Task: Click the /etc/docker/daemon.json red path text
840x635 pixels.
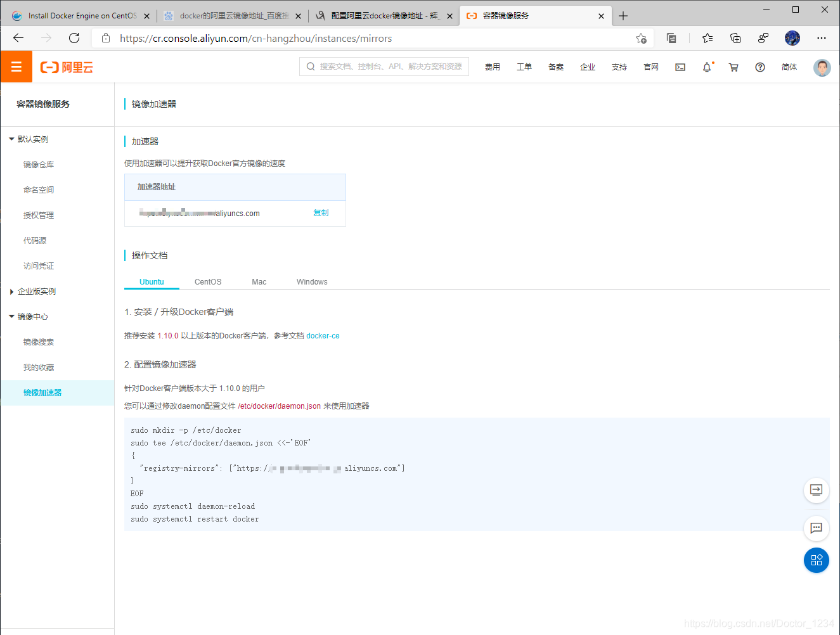Action: (280, 406)
